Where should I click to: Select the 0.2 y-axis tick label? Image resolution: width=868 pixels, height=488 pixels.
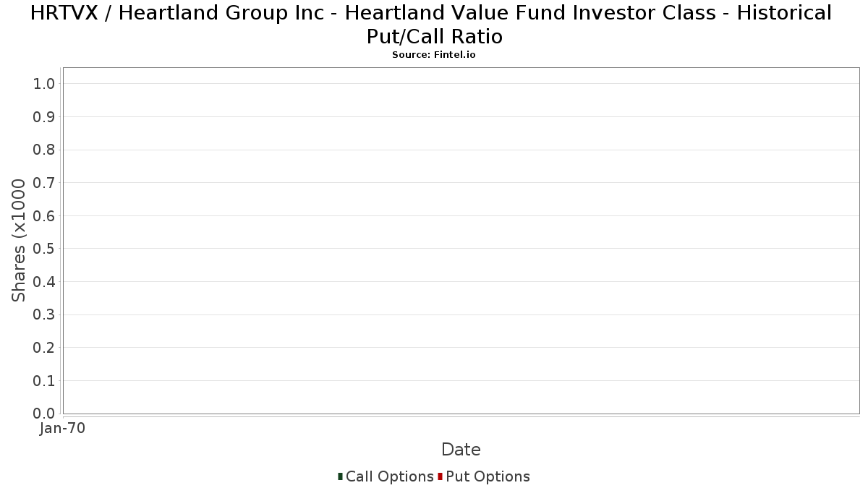(44, 348)
